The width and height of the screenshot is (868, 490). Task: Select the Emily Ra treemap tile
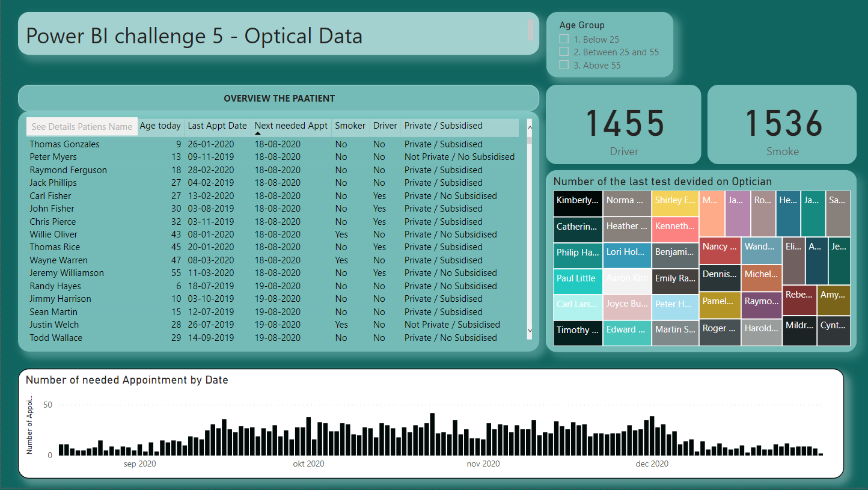(676, 281)
